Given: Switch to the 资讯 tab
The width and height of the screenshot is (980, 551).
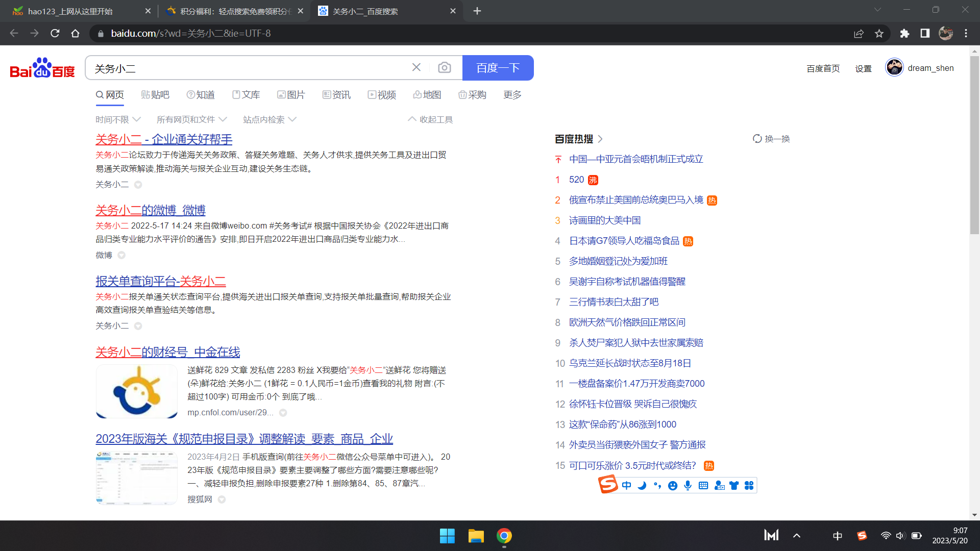Looking at the screenshot, I should click(x=336, y=95).
